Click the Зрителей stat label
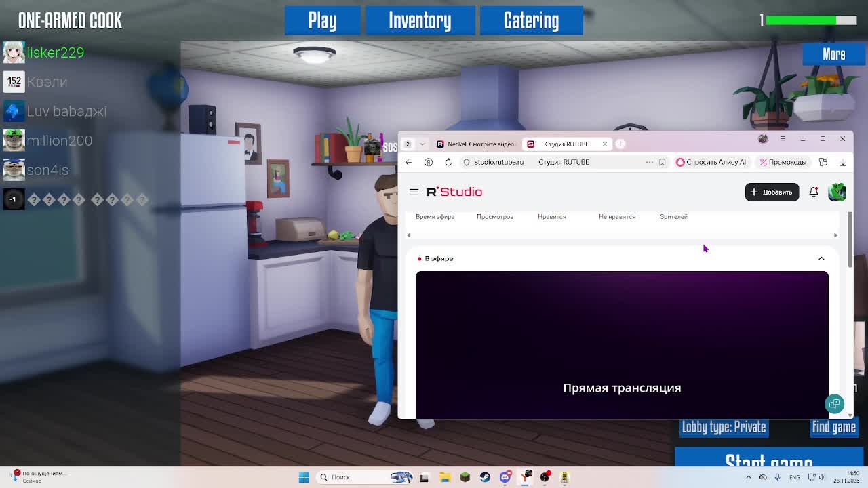The height and width of the screenshot is (488, 868). pyautogui.click(x=673, y=217)
